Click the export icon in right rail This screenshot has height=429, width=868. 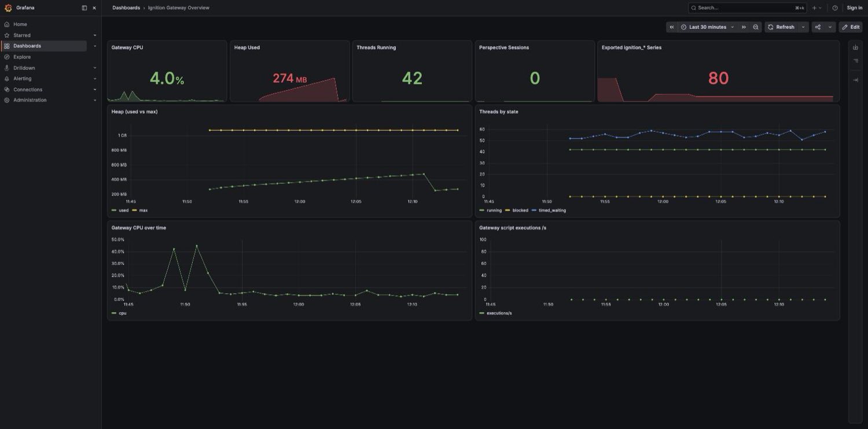[855, 47]
